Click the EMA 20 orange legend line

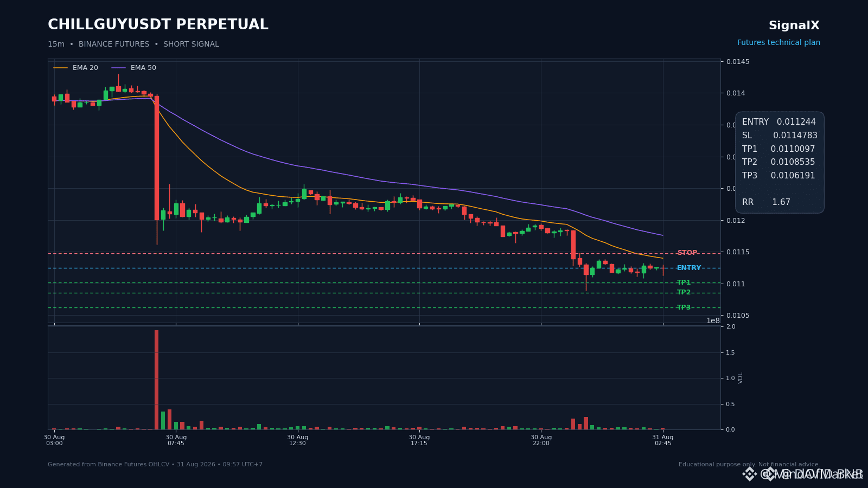coord(60,68)
